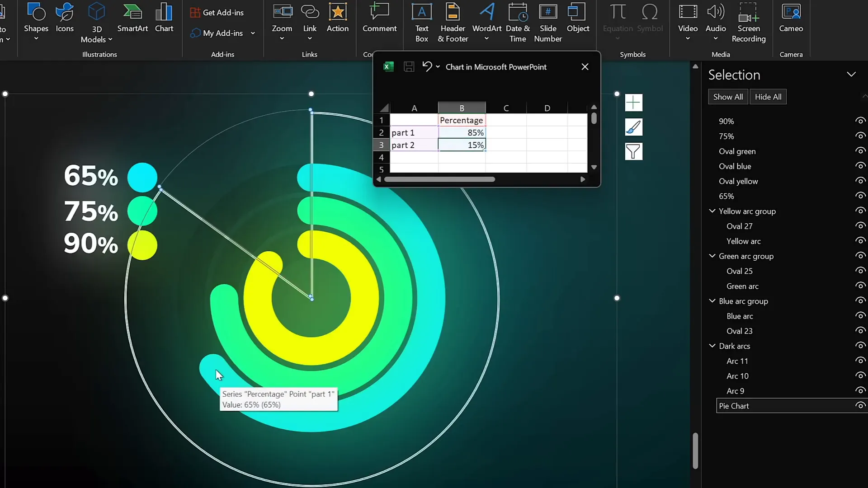Insert a Cameo camera feed

[x=791, y=18]
